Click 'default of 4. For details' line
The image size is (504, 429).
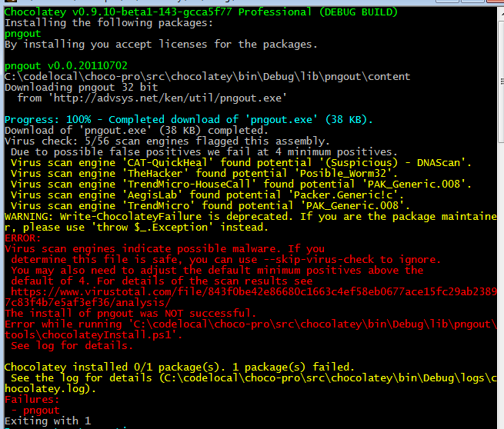(x=162, y=281)
